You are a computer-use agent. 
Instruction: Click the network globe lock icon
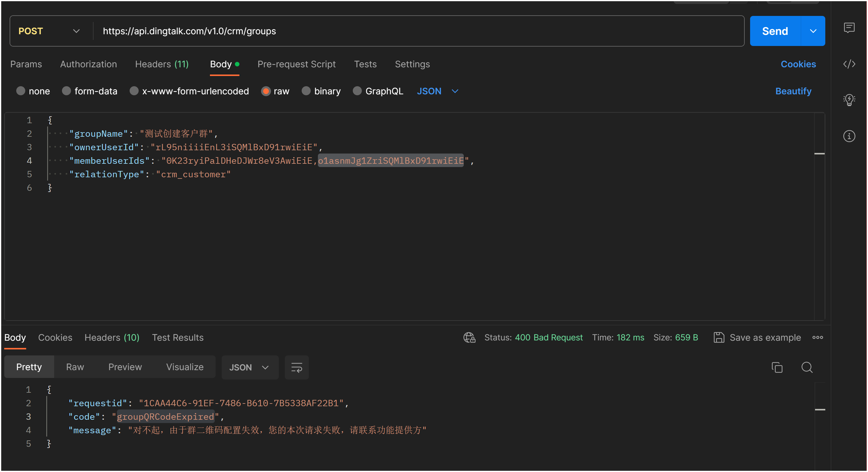469,337
